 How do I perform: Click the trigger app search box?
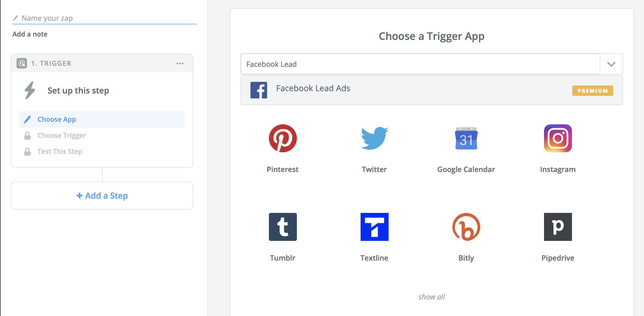point(420,64)
